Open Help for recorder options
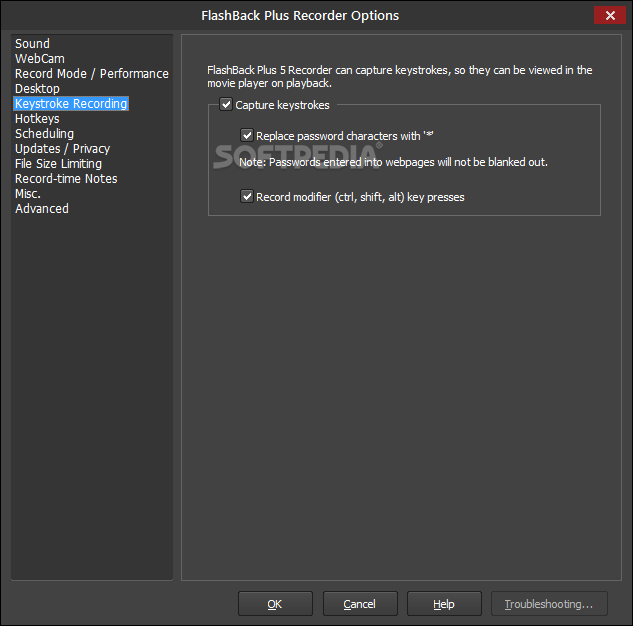This screenshot has width=633, height=626. pos(444,604)
